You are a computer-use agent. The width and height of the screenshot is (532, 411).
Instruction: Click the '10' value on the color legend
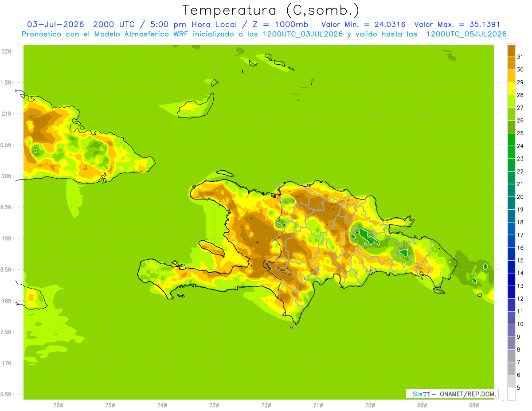(520, 324)
